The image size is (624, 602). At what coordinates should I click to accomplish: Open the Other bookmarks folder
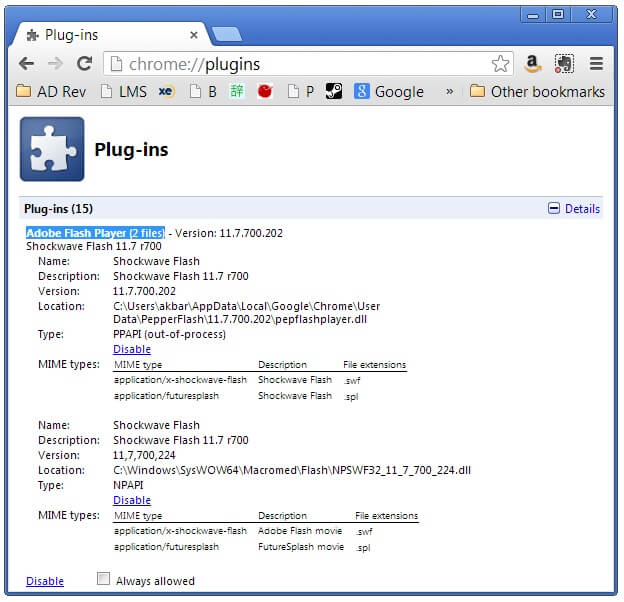tap(537, 92)
